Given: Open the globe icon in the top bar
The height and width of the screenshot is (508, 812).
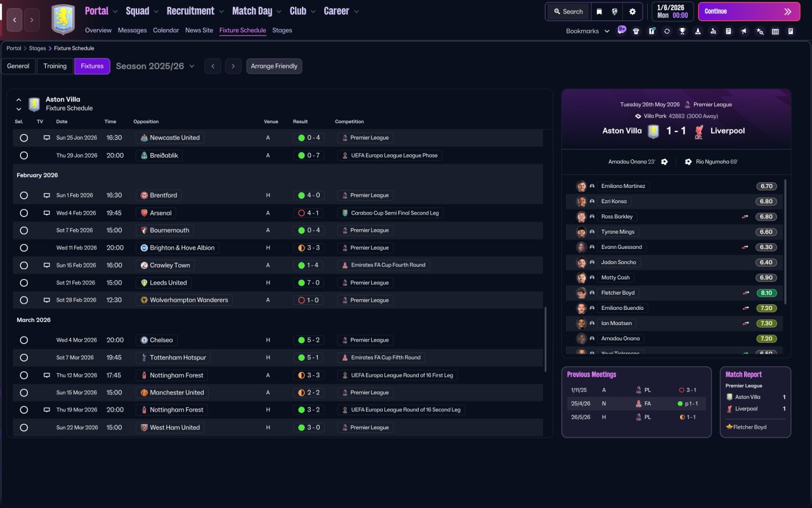Looking at the screenshot, I should click(615, 11).
